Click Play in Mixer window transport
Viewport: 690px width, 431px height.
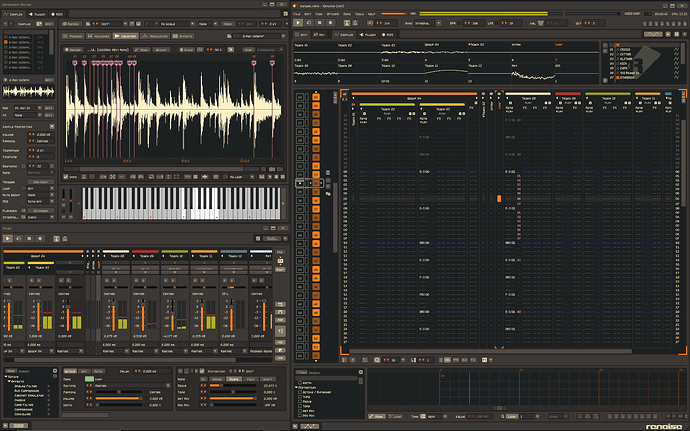click(x=7, y=238)
